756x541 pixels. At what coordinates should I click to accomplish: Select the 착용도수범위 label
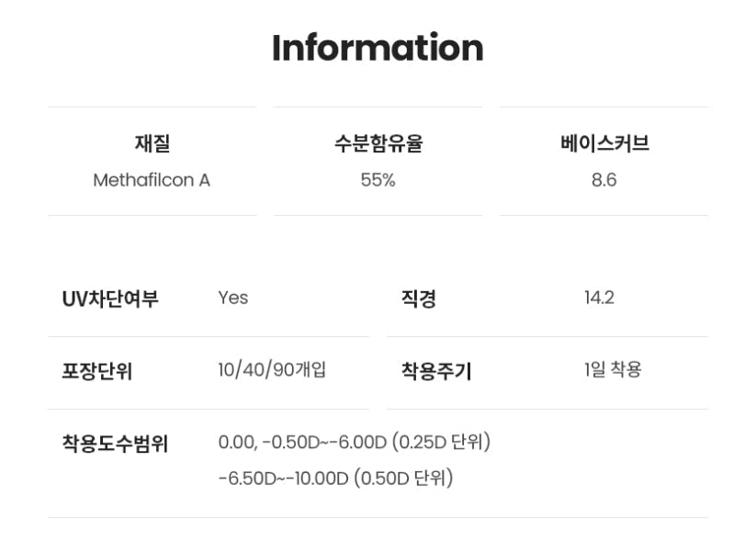[115, 444]
